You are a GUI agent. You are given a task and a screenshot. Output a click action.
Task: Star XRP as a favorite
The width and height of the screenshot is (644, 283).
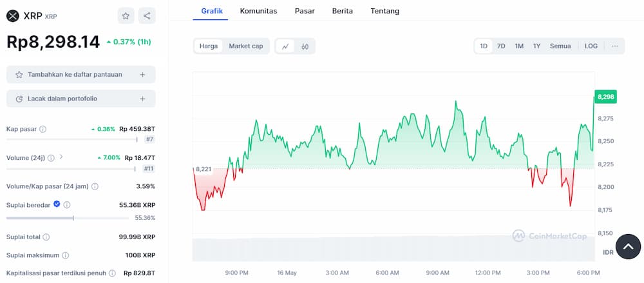pyautogui.click(x=126, y=16)
